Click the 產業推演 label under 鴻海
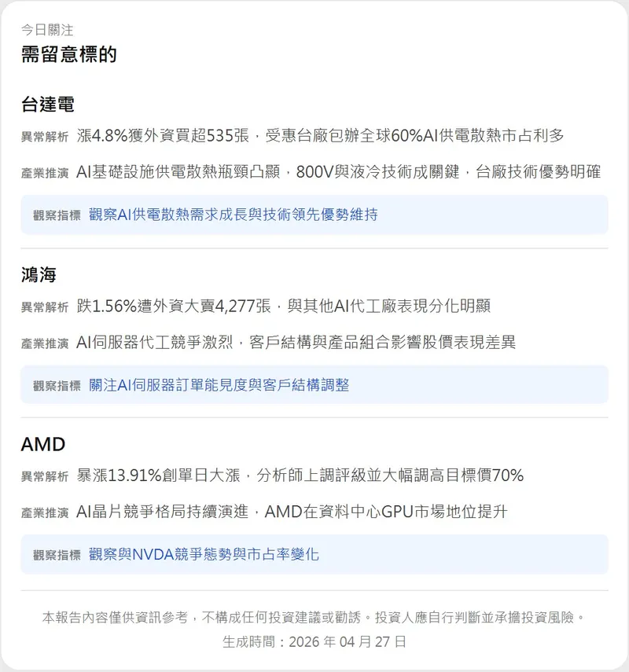This screenshot has width=629, height=672. 45,343
